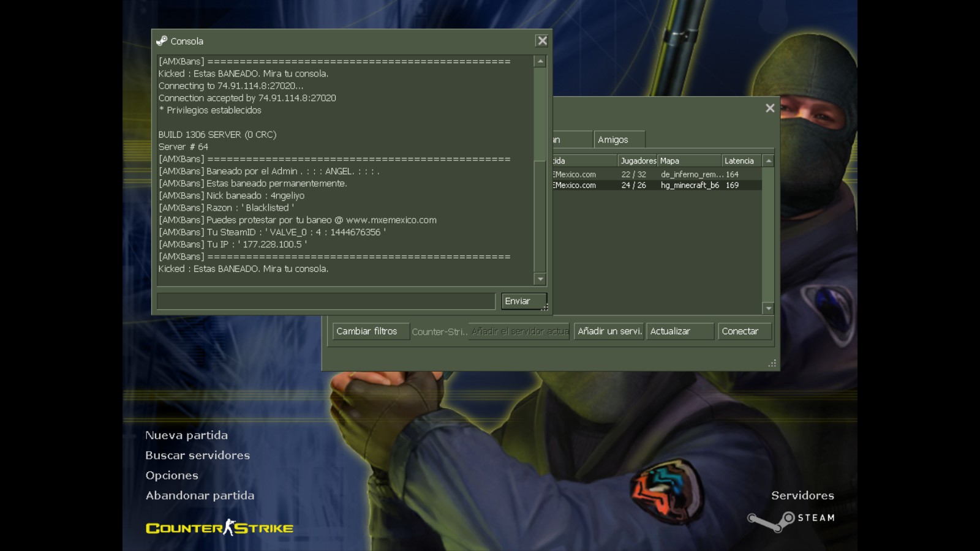Click the Steam icon in Consola title bar

(x=162, y=41)
